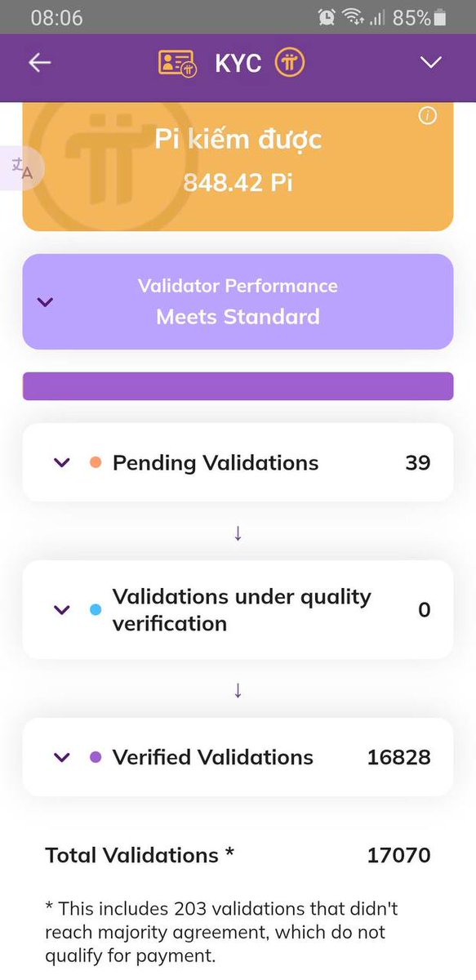Tap the Pi coin logo in header

(x=289, y=63)
